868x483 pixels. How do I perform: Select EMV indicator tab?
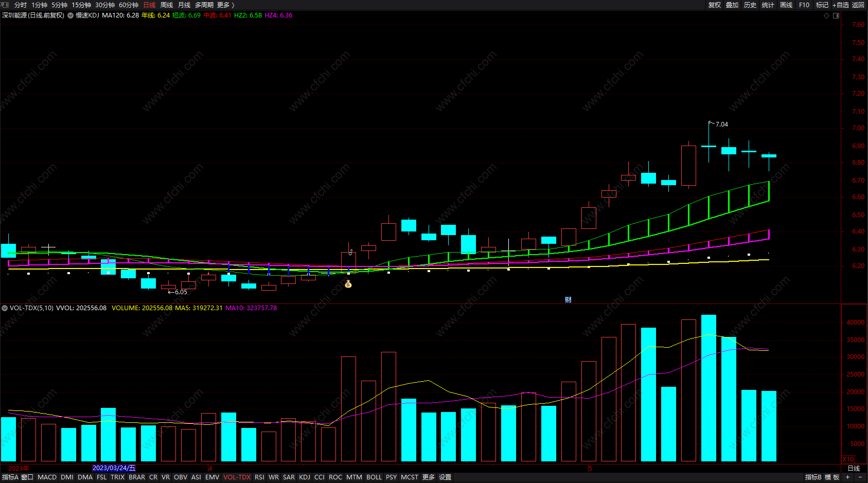tap(212, 477)
